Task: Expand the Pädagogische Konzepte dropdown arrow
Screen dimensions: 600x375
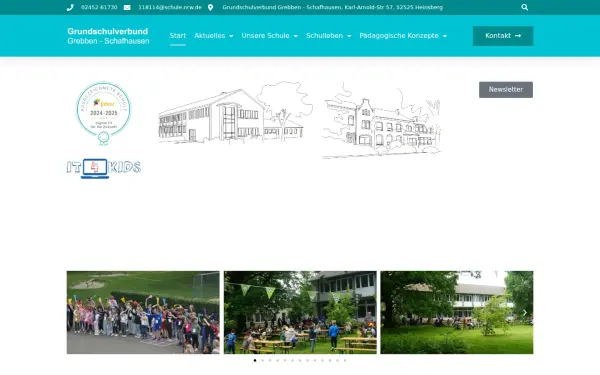Action: [444, 36]
